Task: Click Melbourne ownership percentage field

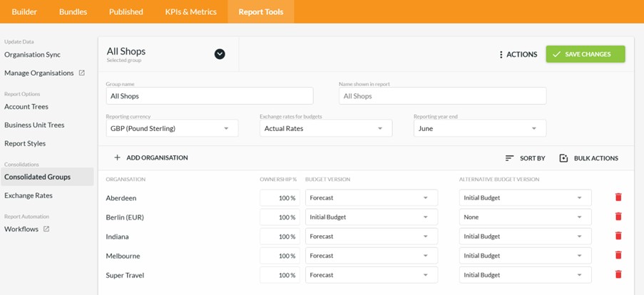Action: [280, 256]
